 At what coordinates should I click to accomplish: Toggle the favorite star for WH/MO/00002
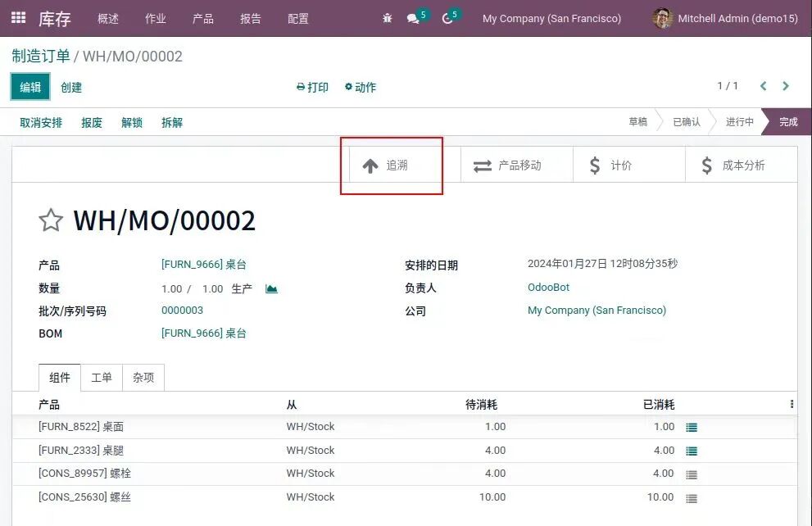click(x=51, y=220)
